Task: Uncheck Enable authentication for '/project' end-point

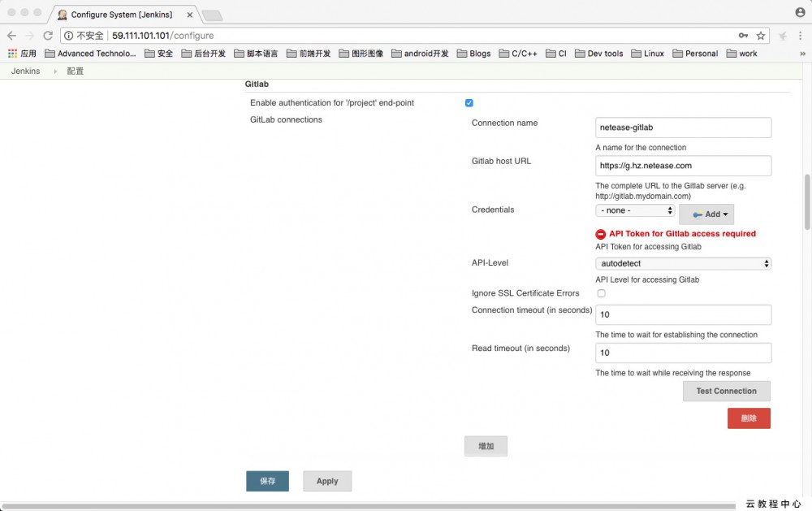Action: 469,102
